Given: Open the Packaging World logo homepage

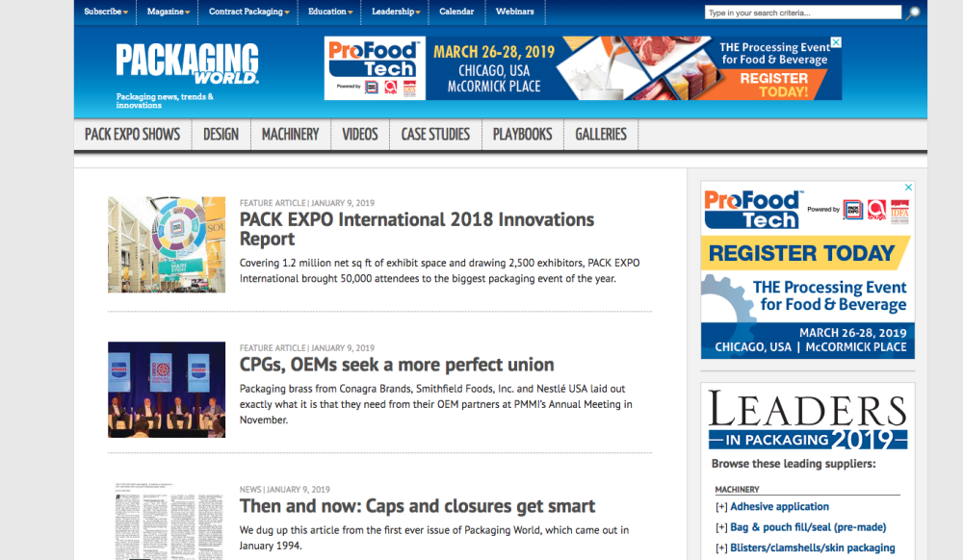Looking at the screenshot, I should point(188,64).
